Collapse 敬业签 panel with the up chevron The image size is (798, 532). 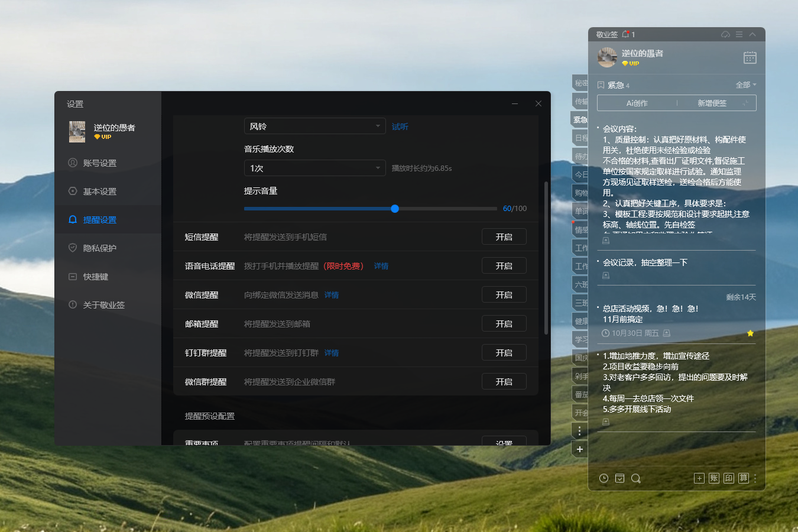pyautogui.click(x=752, y=34)
